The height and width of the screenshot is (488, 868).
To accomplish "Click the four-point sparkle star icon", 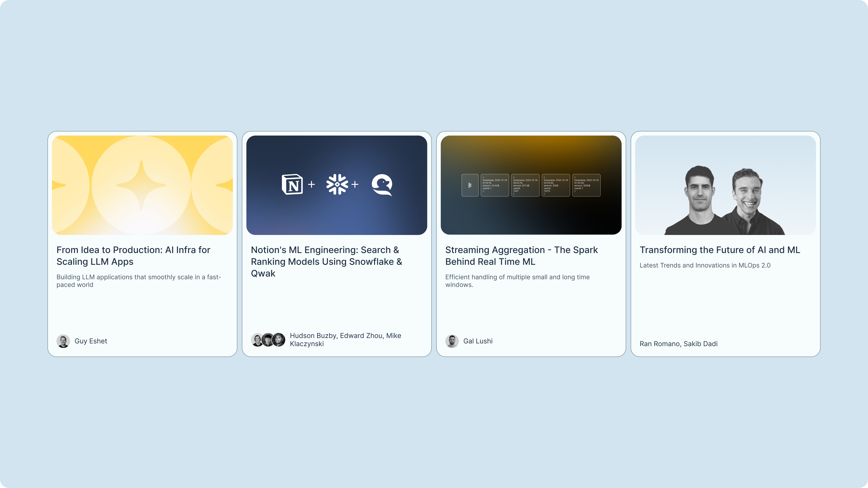I will pyautogui.click(x=141, y=185).
